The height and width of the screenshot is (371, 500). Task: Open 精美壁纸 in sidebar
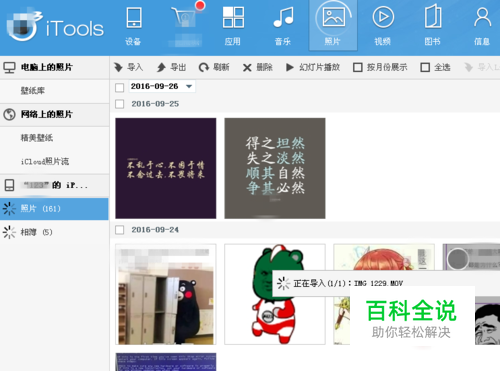[x=55, y=138]
